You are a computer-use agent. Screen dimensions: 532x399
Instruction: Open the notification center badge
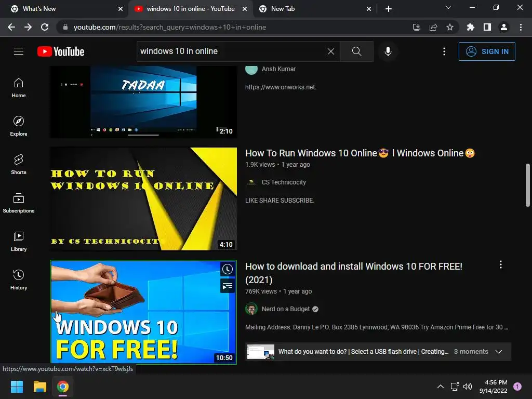coord(517,386)
